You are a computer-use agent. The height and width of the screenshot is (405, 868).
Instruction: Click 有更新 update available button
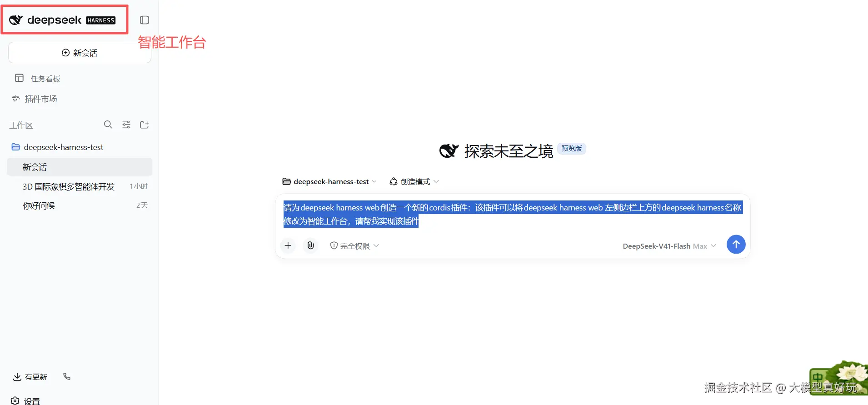(30, 377)
